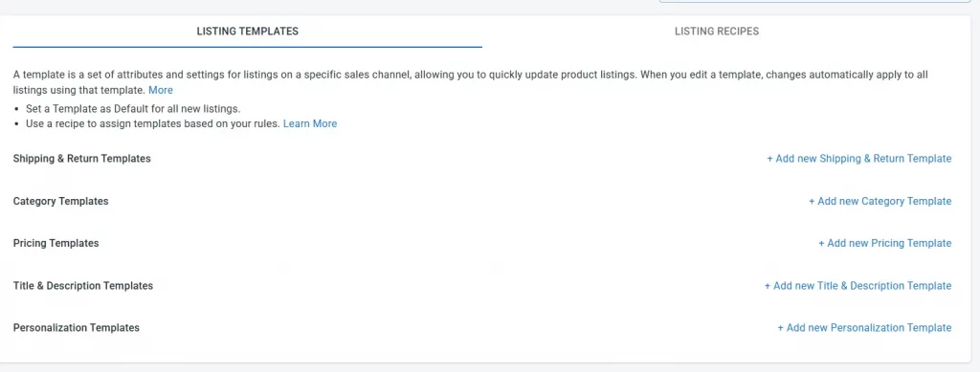This screenshot has height=372, width=980.
Task: Add new Pricing Template
Action: point(885,243)
